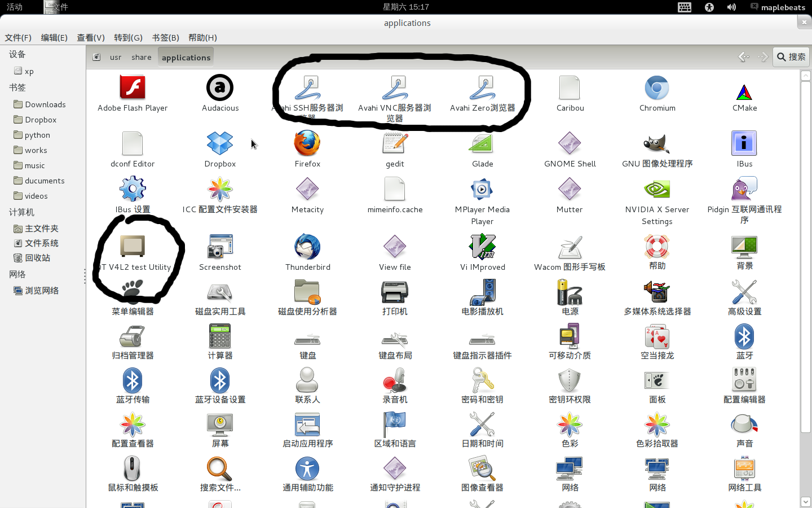The image size is (812, 508).
Task: Open the Glade interface designer icon
Action: [x=482, y=143]
